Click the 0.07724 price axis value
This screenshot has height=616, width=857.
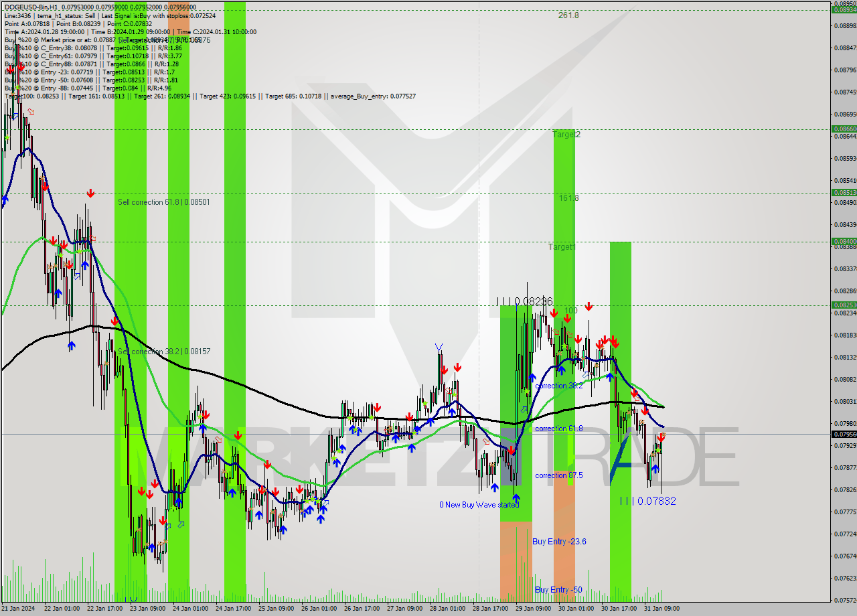pyautogui.click(x=845, y=534)
